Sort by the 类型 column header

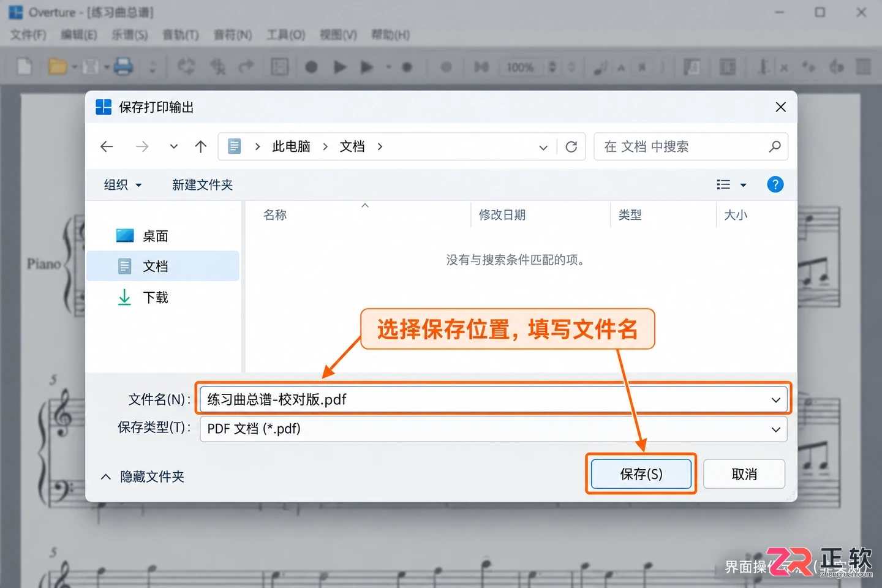630,215
